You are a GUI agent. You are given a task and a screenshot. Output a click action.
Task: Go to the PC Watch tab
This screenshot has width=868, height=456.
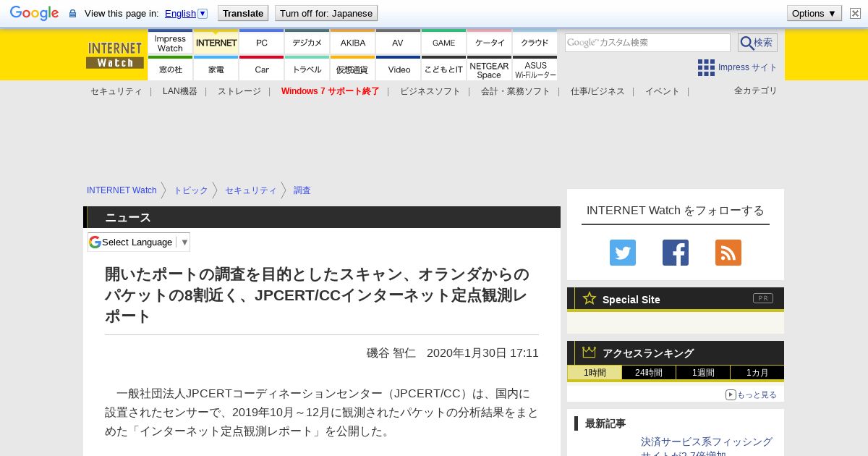click(x=262, y=43)
